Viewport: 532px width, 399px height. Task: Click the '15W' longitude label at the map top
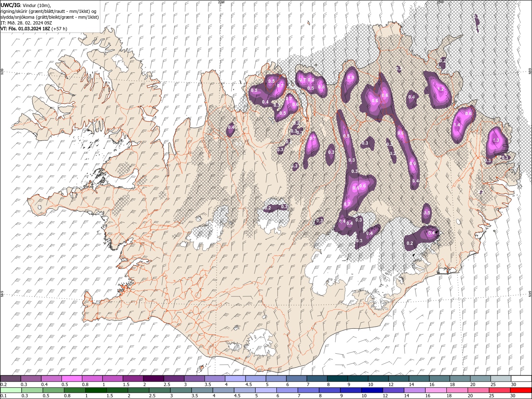click(440, 2)
